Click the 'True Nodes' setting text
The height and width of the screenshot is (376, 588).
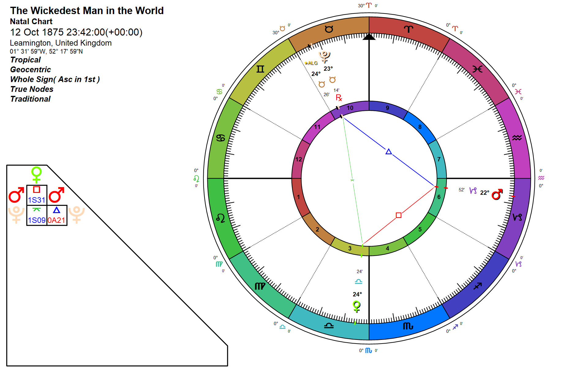click(x=32, y=89)
